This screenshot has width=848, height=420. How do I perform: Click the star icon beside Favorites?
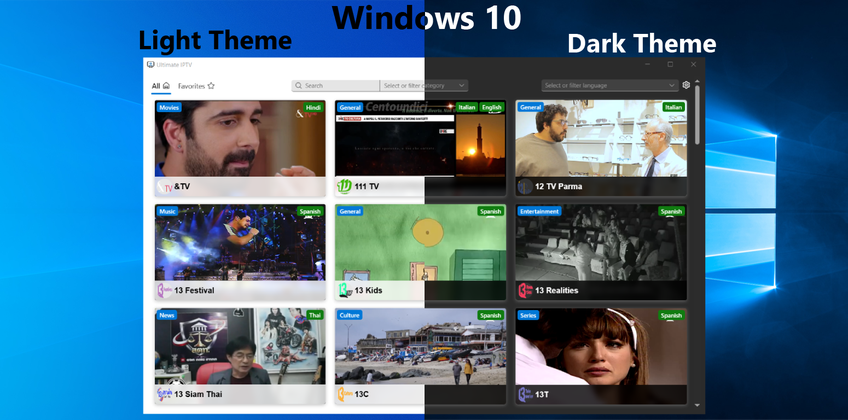(211, 85)
